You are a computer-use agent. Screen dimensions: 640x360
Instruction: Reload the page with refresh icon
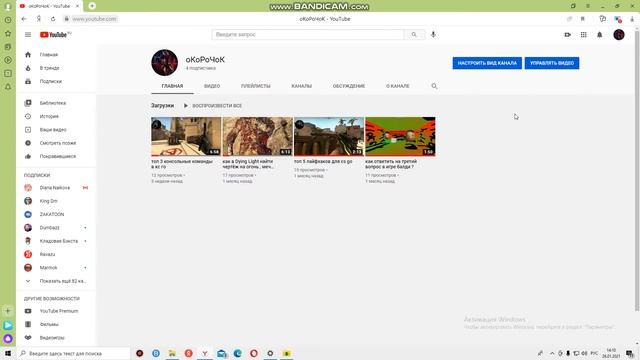click(53, 19)
